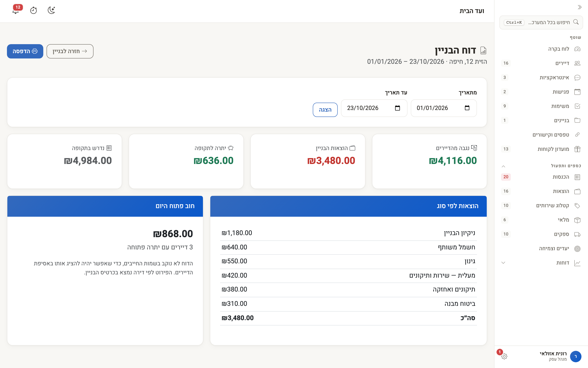
Task: Toggle dark mode moon icon
Action: pos(51,10)
